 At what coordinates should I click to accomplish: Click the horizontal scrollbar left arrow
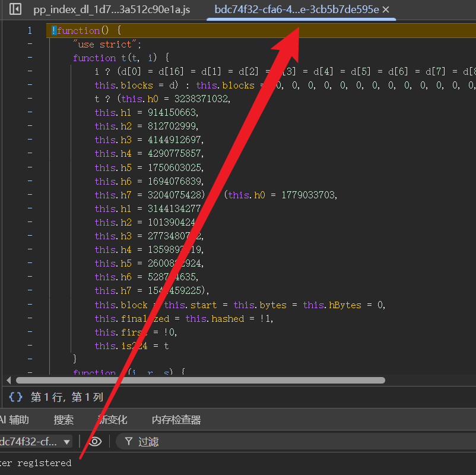tap(8, 380)
